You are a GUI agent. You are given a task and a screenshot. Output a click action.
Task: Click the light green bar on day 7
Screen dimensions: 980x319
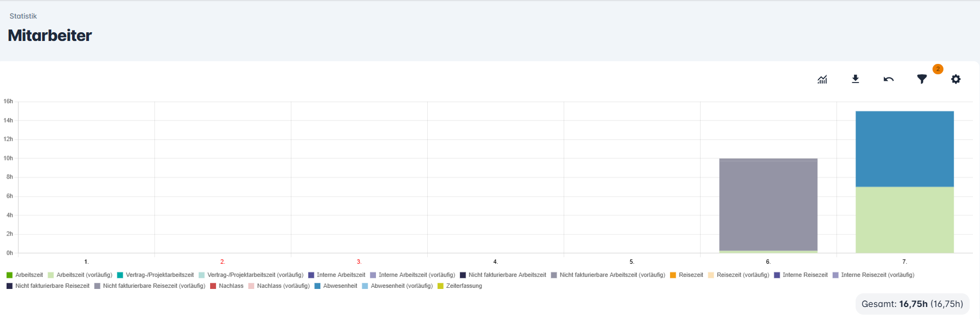[904, 220]
